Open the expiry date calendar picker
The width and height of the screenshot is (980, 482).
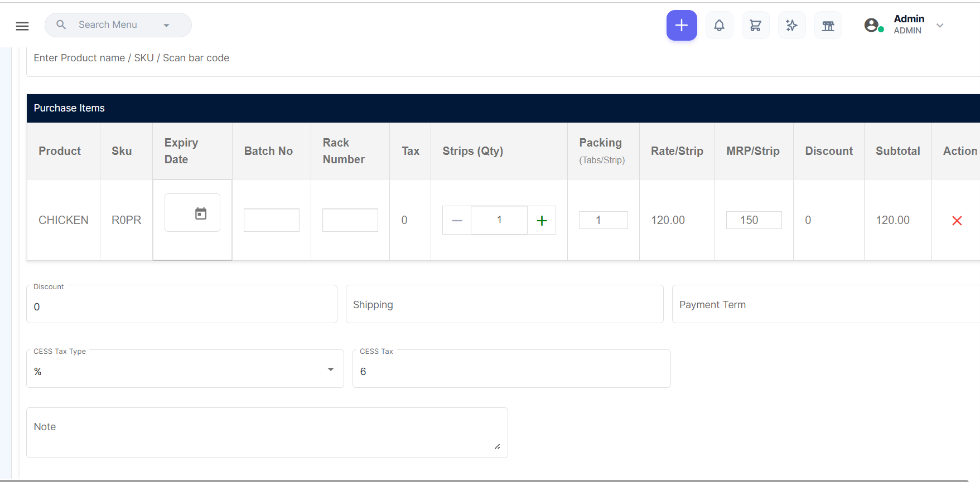[201, 213]
